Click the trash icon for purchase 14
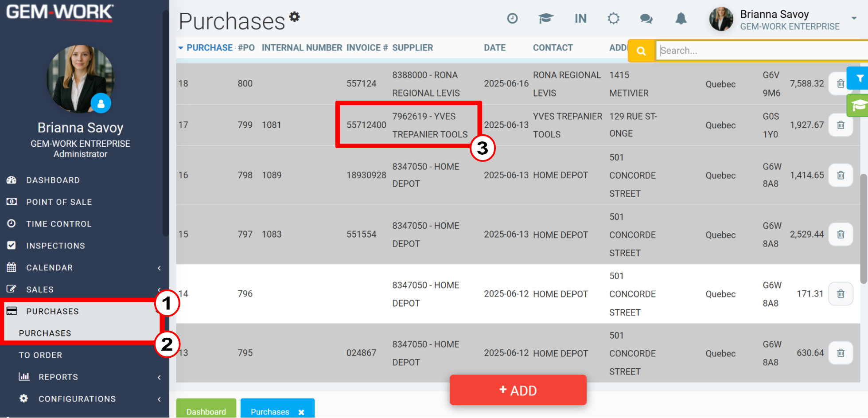 coord(841,294)
